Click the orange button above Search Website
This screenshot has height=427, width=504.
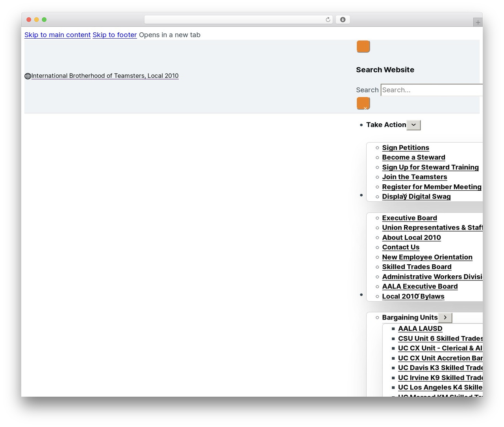[363, 46]
